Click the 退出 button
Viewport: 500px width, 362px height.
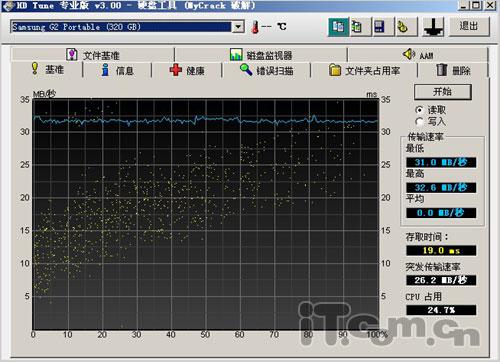[x=469, y=26]
